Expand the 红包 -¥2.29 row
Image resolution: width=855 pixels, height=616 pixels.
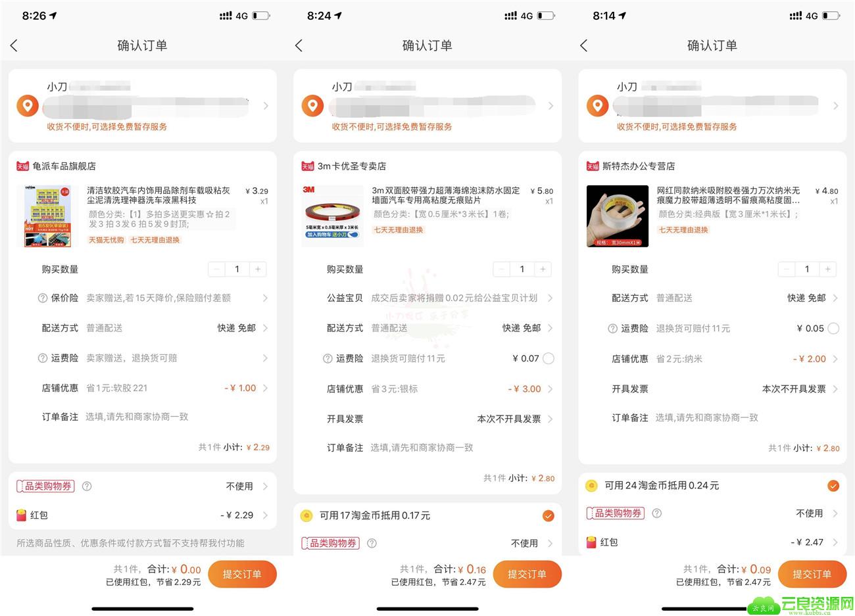pos(143,515)
